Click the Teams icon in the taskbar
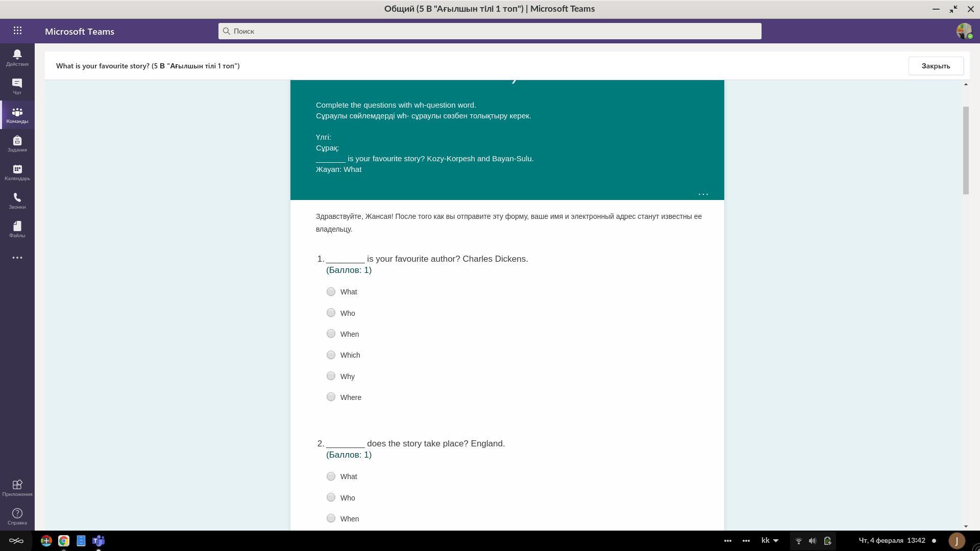Viewport: 980px width, 551px height. [x=99, y=541]
